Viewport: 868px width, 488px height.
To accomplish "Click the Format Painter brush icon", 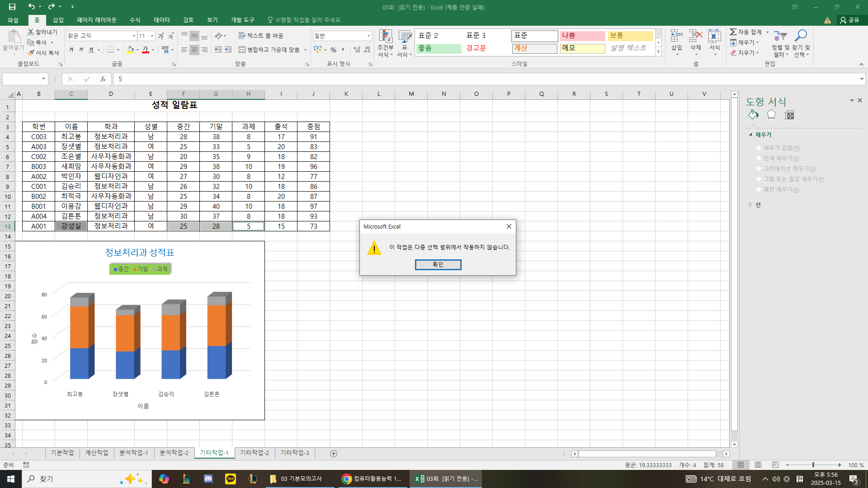I will 31,53.
